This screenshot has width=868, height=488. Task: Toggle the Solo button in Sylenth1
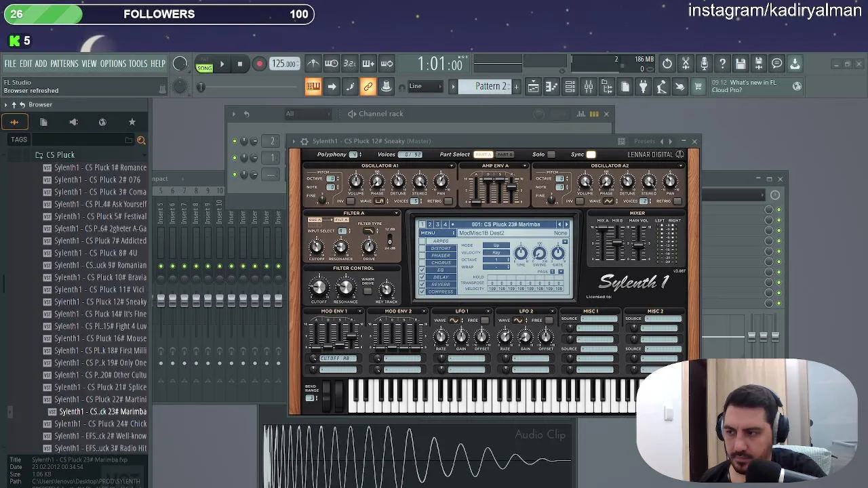(551, 155)
